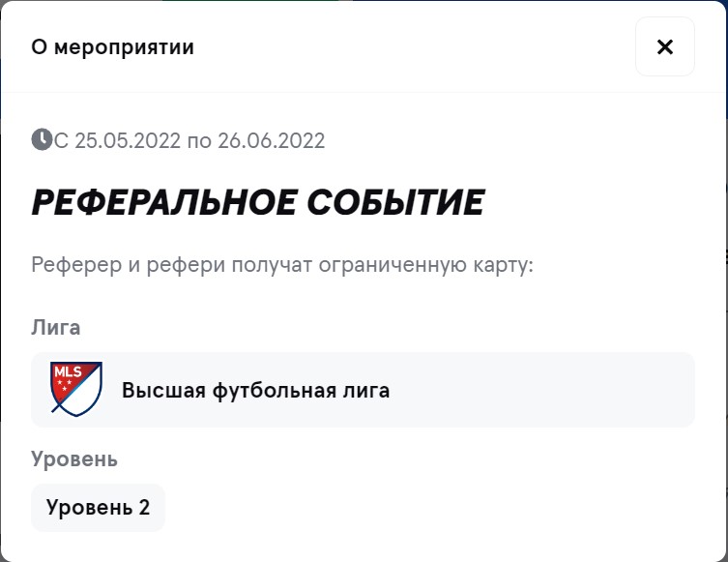
Task: Click the word по between the dates
Action: tap(199, 141)
